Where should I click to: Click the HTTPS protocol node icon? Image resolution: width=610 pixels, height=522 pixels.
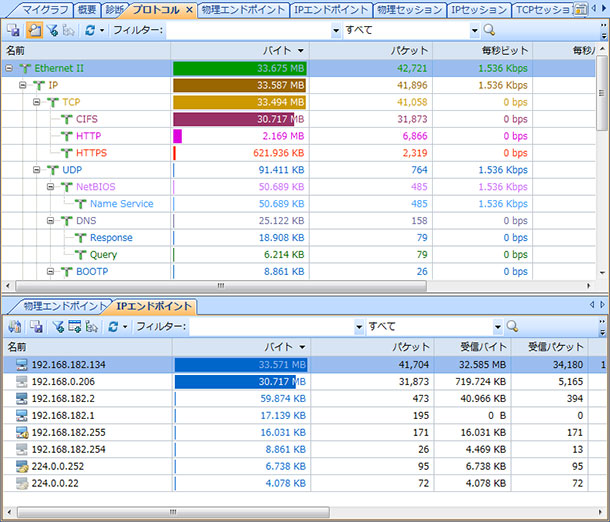tap(66, 153)
